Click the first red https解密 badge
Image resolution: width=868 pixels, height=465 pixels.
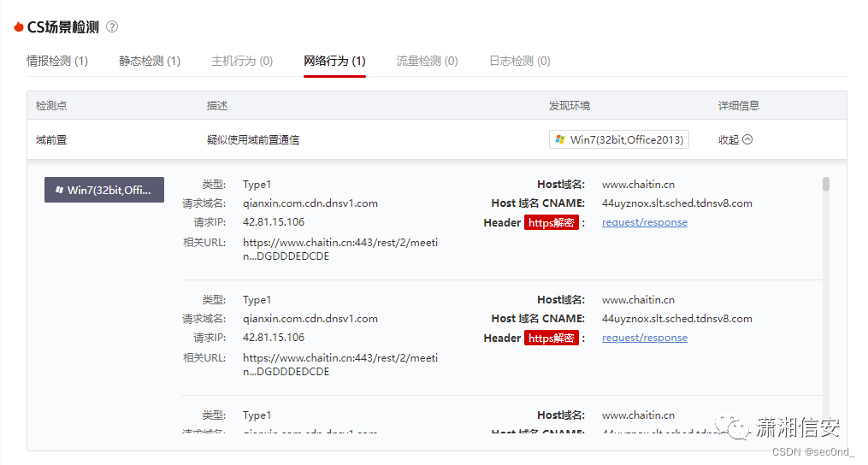pyautogui.click(x=552, y=222)
